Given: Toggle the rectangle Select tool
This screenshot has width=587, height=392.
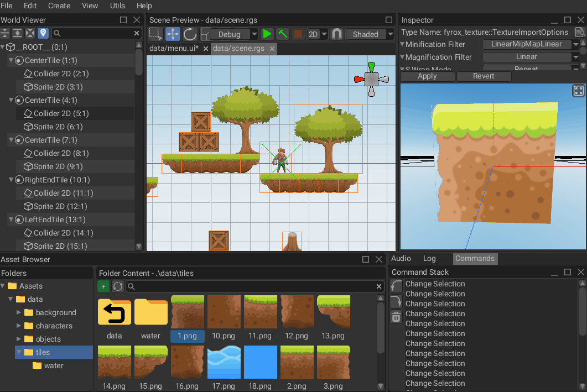Looking at the screenshot, I should (155, 34).
